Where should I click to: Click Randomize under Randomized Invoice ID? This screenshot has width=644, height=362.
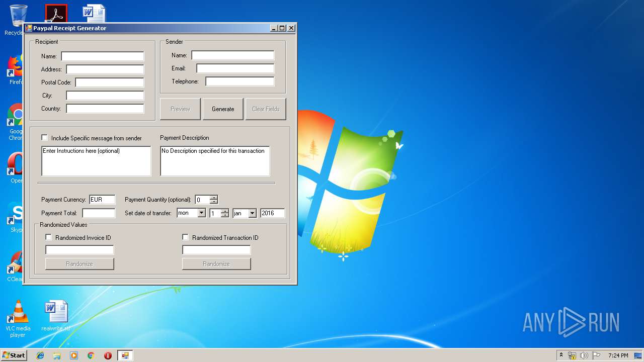[79, 264]
